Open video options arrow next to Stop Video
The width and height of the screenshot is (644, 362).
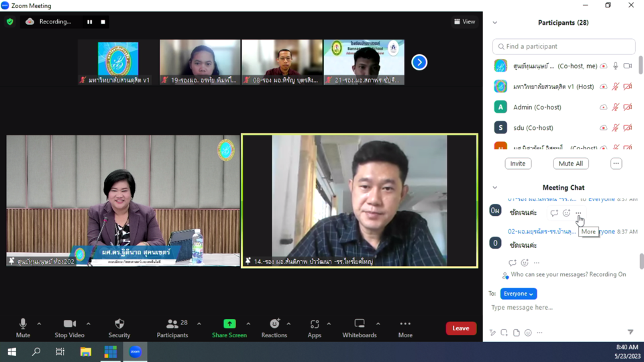89,324
